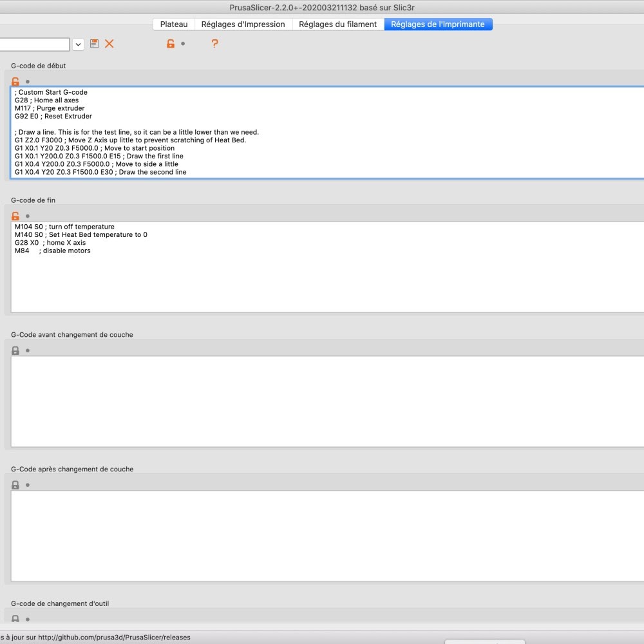Click the 'Set Heat Bed temperature to 0' line

tap(81, 234)
